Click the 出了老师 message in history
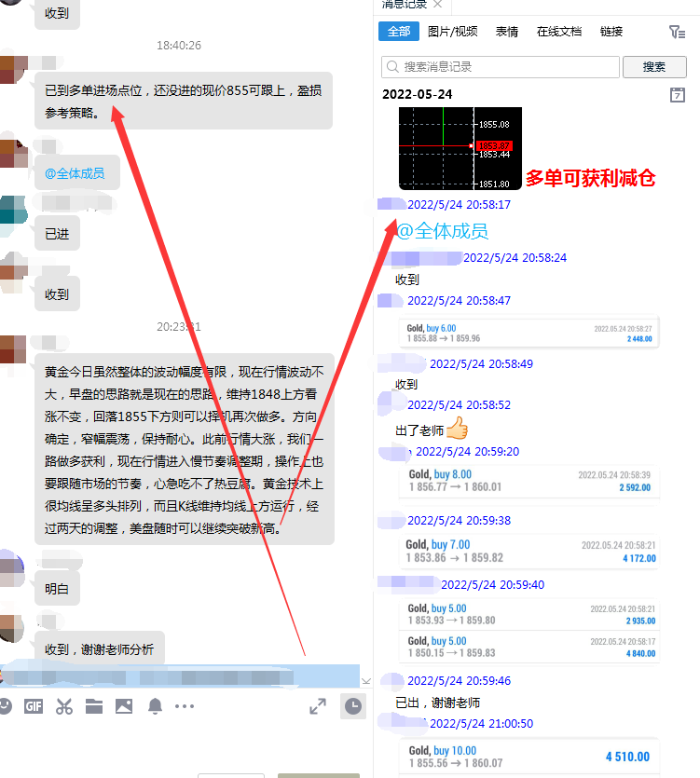The height and width of the screenshot is (778, 700). (419, 430)
